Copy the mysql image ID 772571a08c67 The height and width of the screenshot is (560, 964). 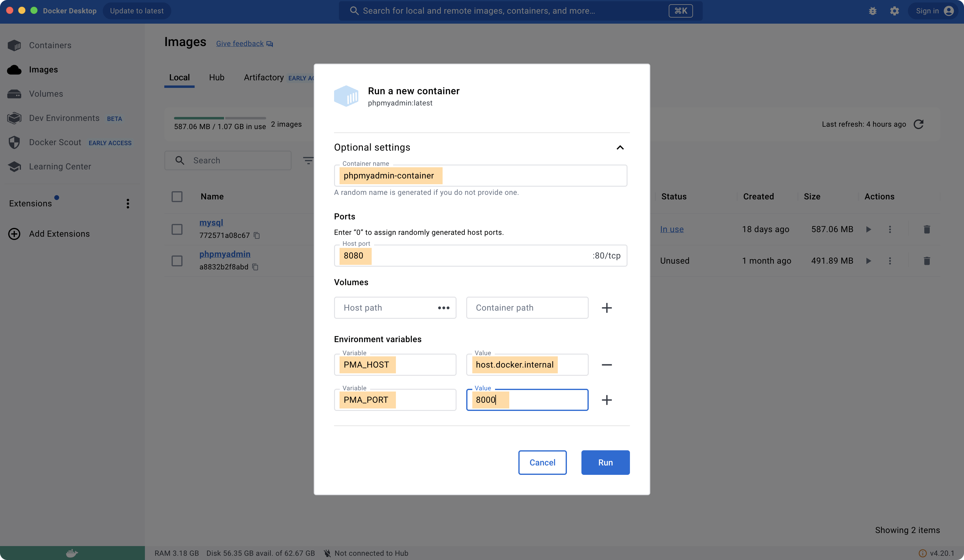pos(257,235)
